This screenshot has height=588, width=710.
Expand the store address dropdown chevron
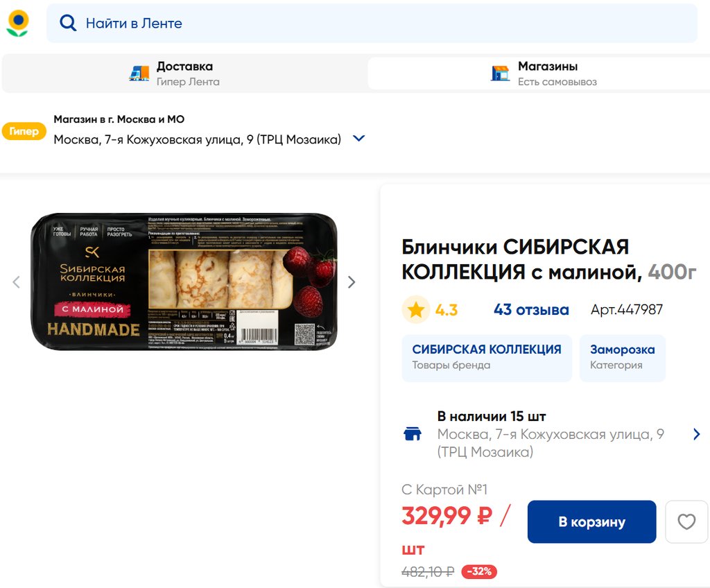tap(358, 139)
